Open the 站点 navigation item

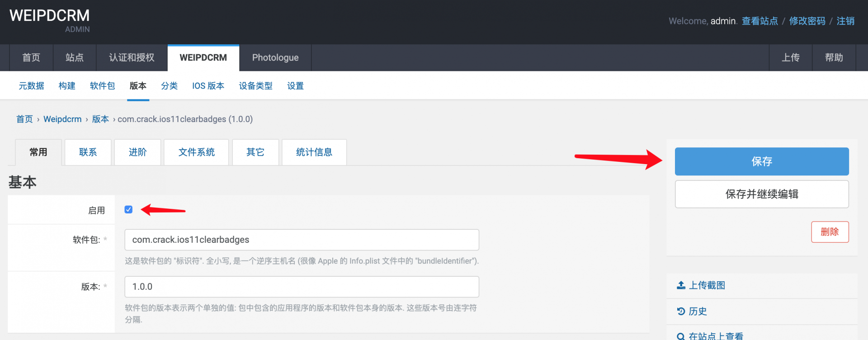(75, 57)
